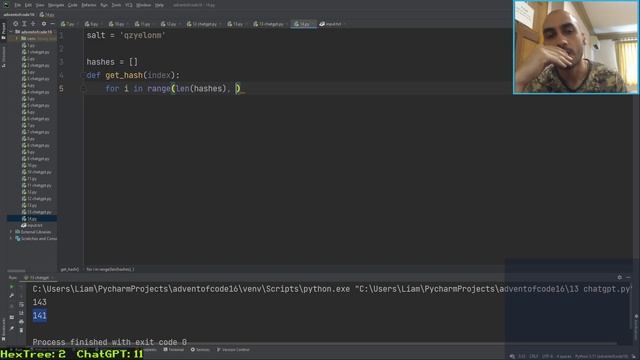Clear console with the trash icon
Image resolution: width=640 pixels, height=360 pixels.
pyautogui.click(x=21, y=330)
